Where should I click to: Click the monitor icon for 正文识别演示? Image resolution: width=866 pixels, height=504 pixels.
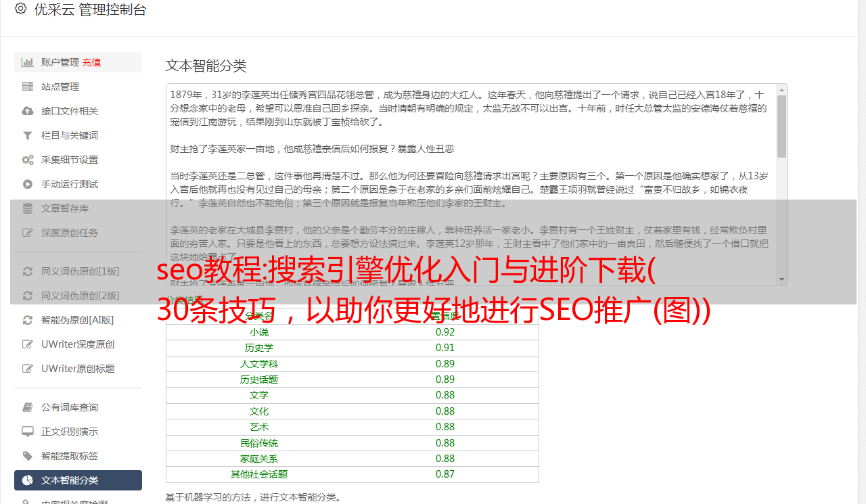pos(28,432)
